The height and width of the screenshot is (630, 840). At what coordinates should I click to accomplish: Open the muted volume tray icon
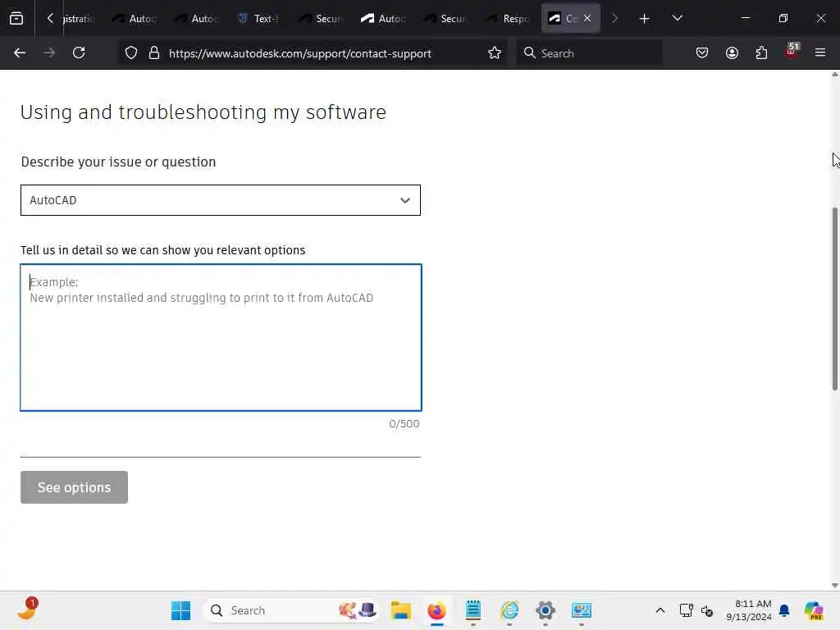(x=707, y=610)
